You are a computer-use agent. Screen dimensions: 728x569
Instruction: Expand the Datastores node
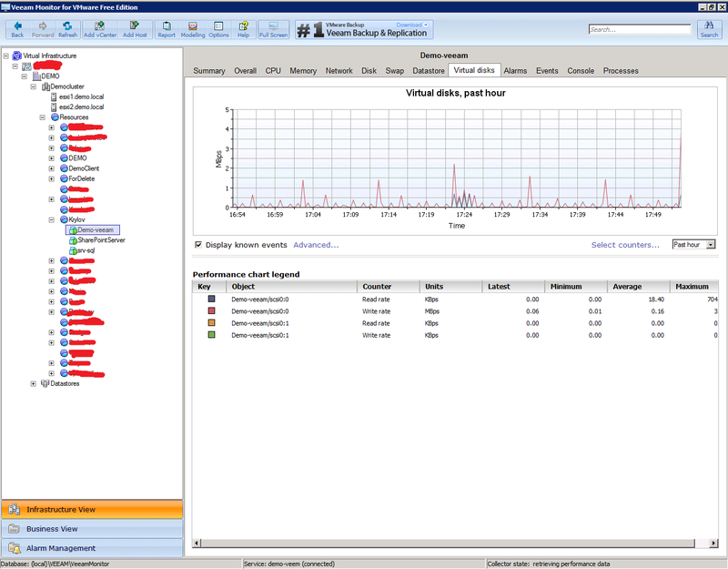click(34, 383)
